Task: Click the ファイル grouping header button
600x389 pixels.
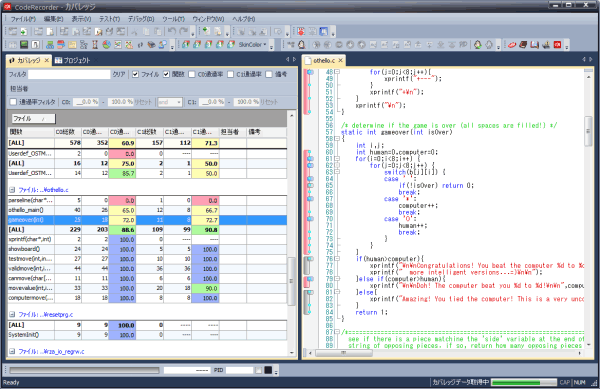Action: tap(34, 119)
